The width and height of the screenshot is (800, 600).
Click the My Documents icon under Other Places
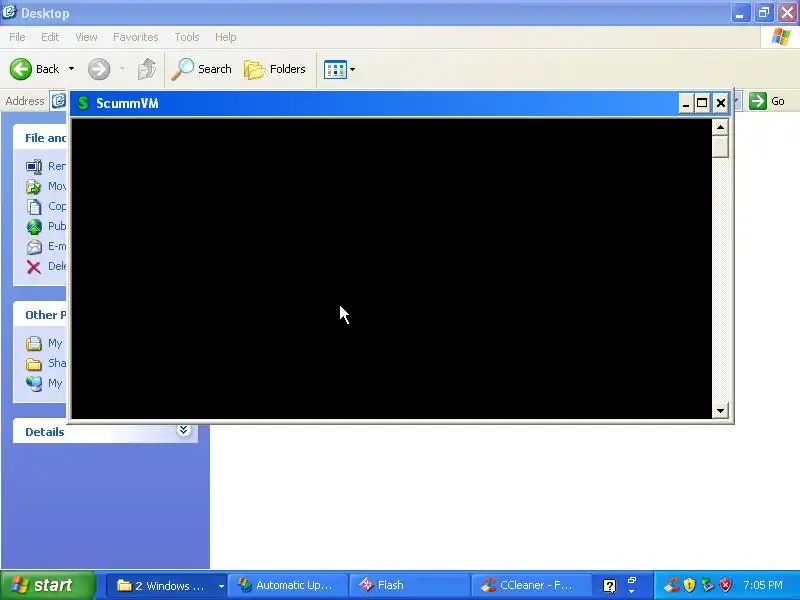tap(34, 343)
